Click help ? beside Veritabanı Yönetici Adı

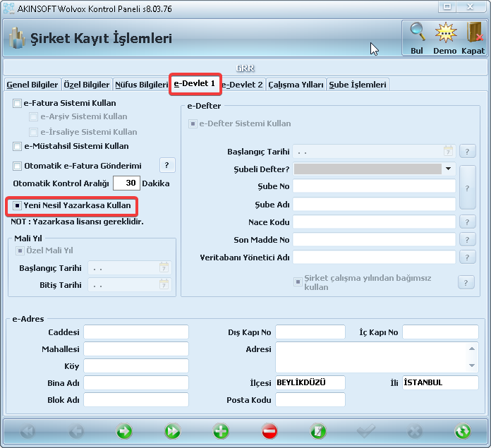467,257
